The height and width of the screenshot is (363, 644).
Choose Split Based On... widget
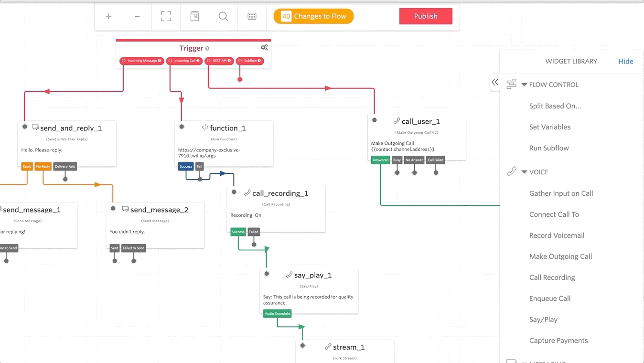555,106
